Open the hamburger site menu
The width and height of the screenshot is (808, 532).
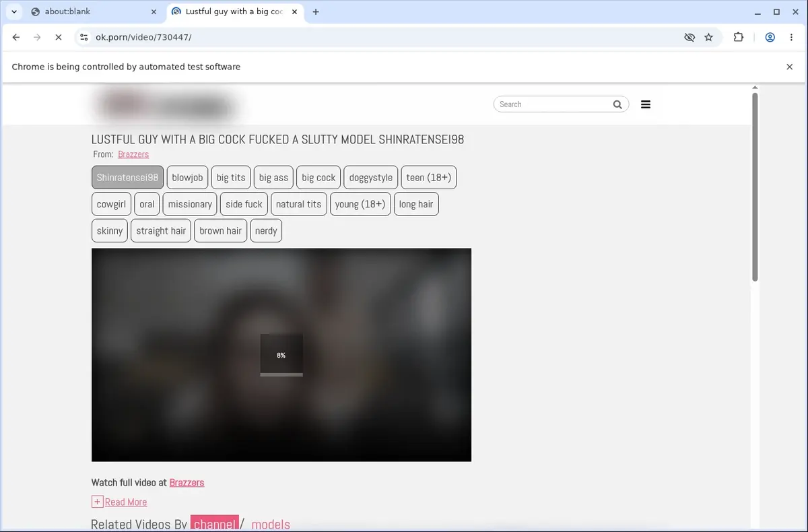(646, 104)
